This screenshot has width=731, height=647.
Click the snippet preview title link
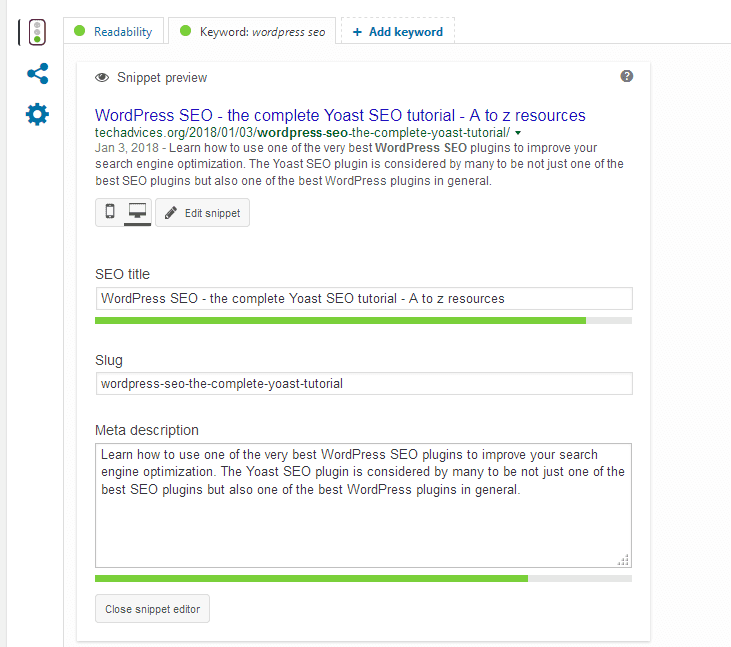click(340, 115)
